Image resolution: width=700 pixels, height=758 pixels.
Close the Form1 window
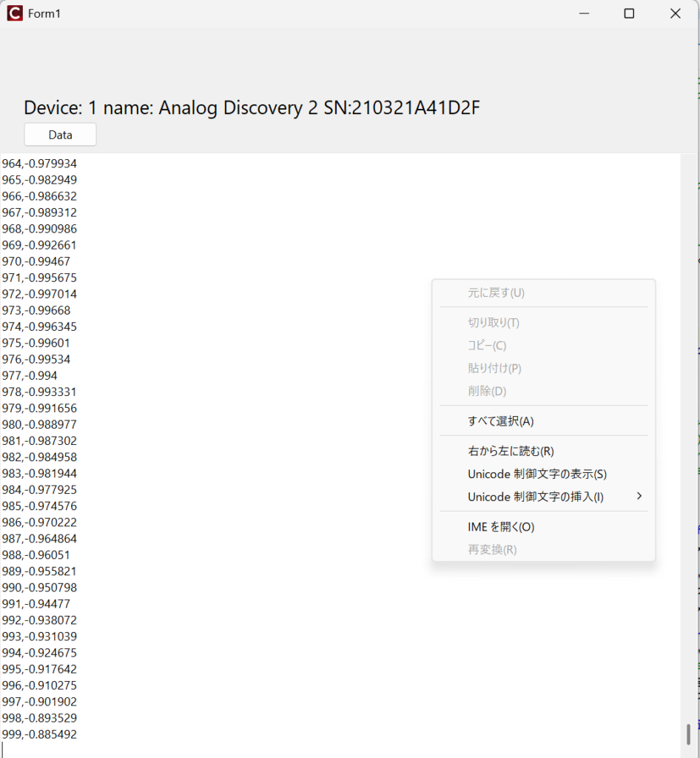tap(675, 13)
